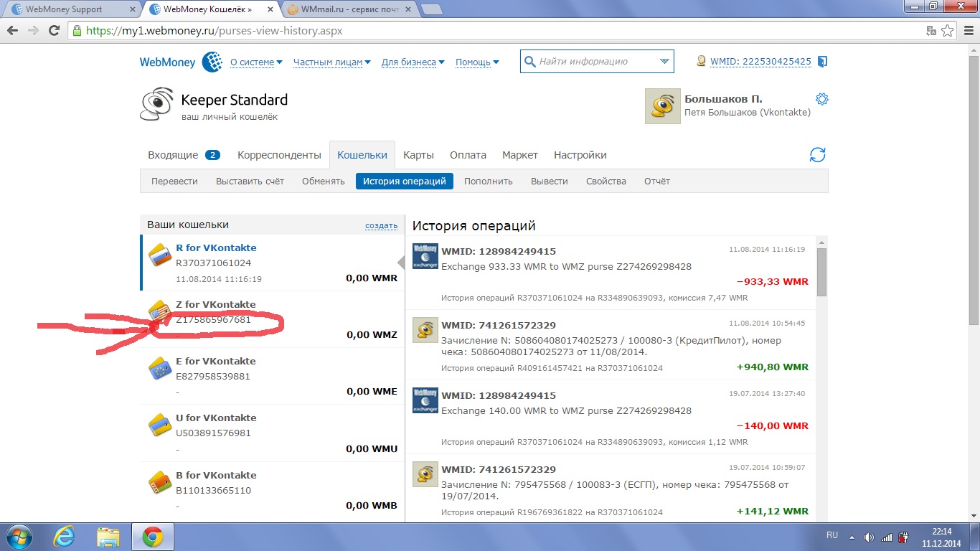The image size is (980, 551).
Task: Click the WMID: 222530425425 link
Action: pyautogui.click(x=760, y=62)
